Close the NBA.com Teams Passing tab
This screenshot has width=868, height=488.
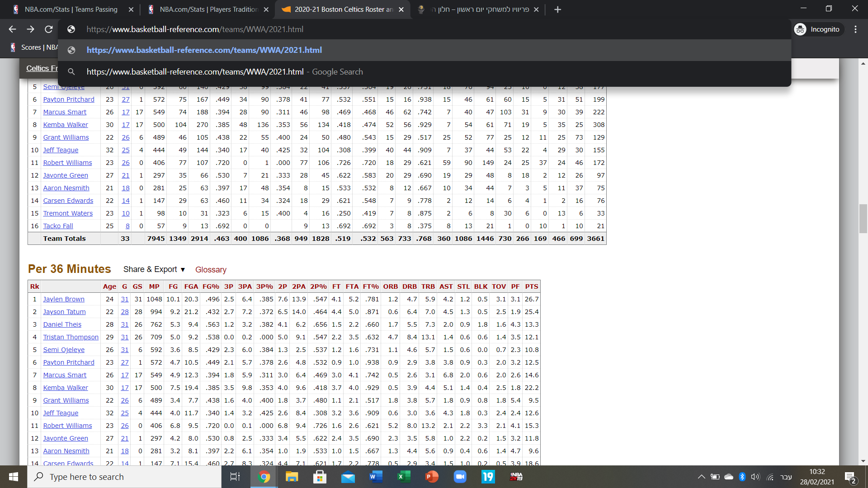click(131, 9)
